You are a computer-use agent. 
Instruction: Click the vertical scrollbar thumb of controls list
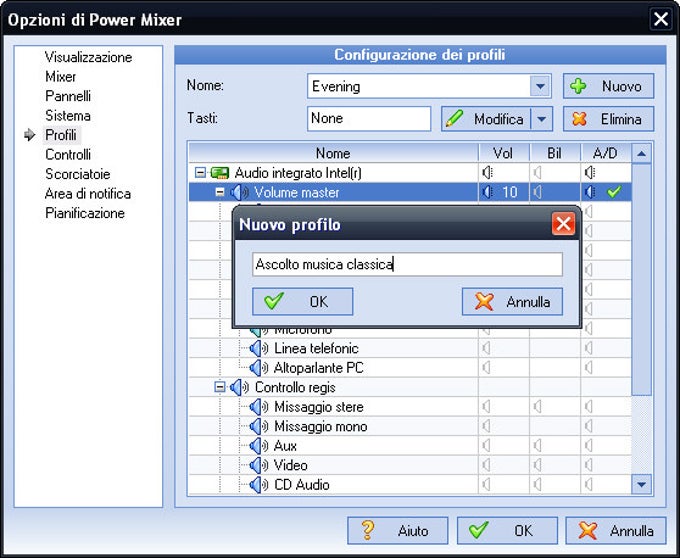click(641, 279)
